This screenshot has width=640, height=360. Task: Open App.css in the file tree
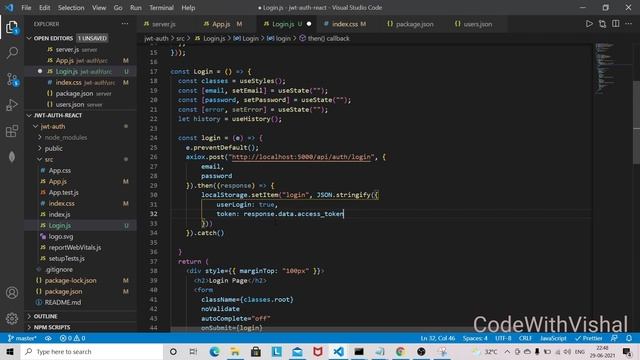pyautogui.click(x=60, y=171)
